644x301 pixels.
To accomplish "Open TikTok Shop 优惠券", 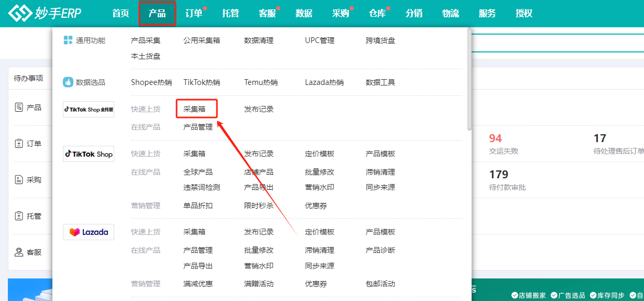I will pos(316,206).
